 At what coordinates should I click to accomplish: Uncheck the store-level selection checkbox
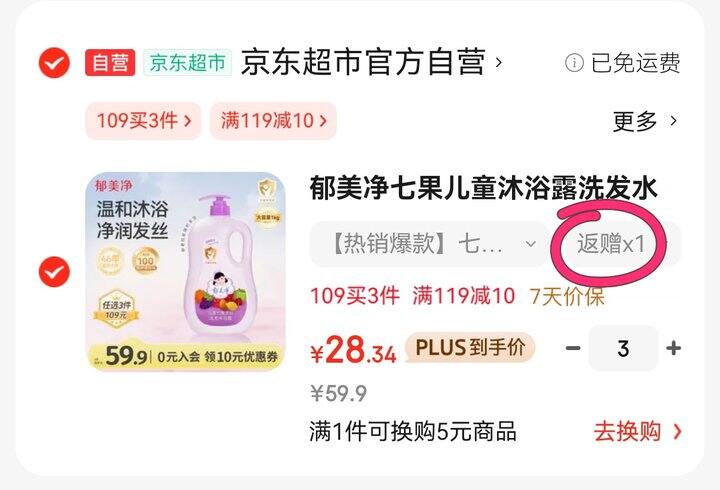[54, 62]
